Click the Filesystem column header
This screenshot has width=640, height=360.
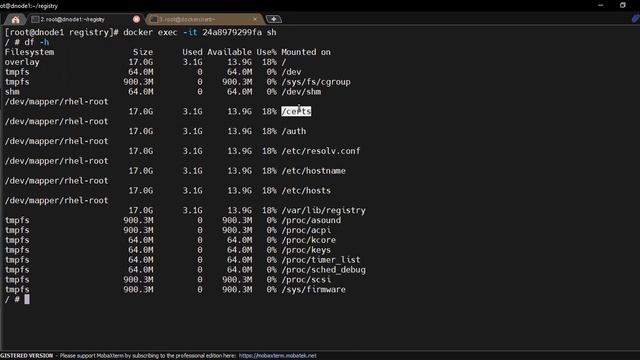click(x=29, y=52)
